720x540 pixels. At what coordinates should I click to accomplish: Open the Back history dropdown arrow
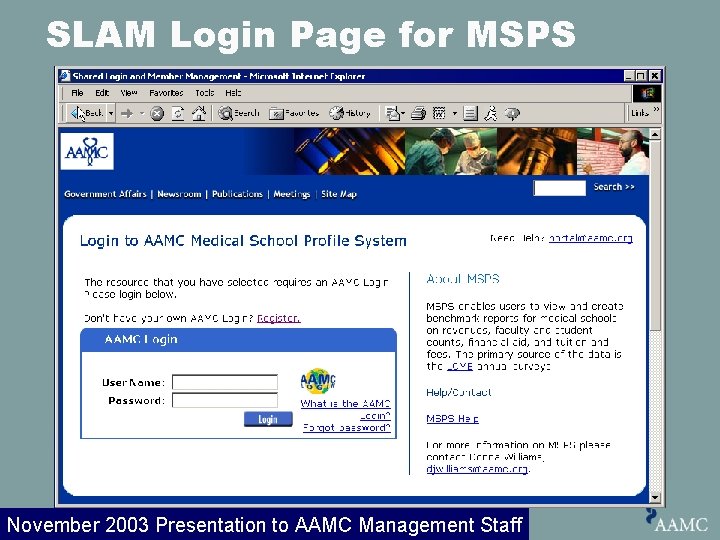pyautogui.click(x=111, y=113)
